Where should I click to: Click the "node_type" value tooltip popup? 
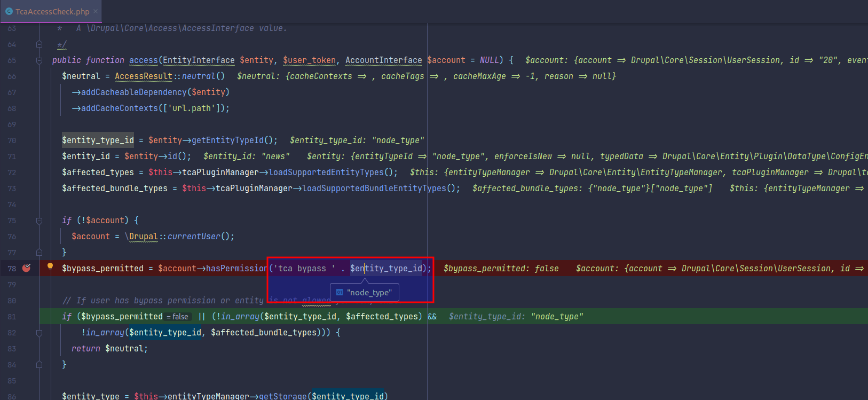369,293
